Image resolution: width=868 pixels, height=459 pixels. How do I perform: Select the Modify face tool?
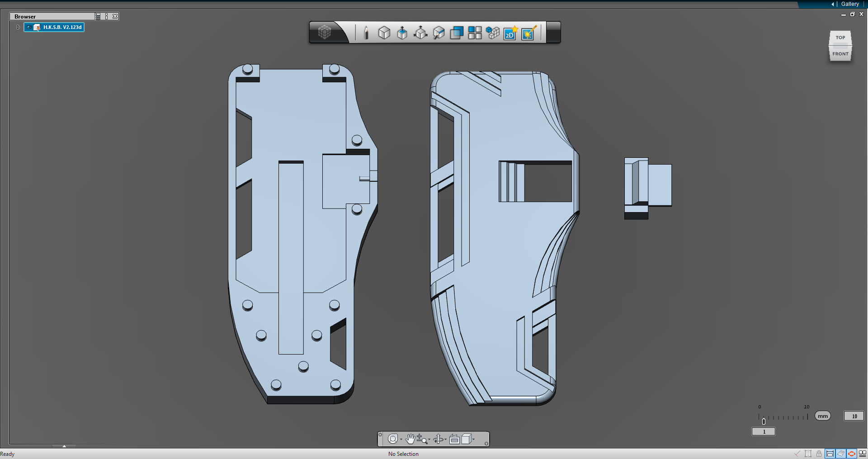click(x=439, y=33)
